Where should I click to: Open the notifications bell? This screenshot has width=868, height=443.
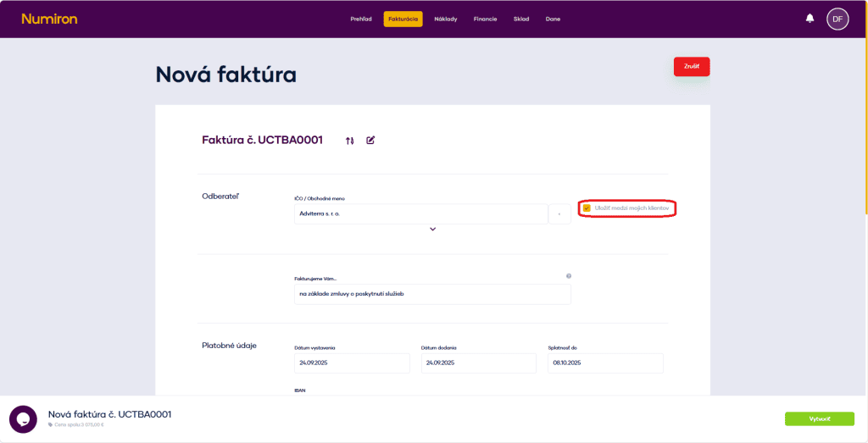810,19
